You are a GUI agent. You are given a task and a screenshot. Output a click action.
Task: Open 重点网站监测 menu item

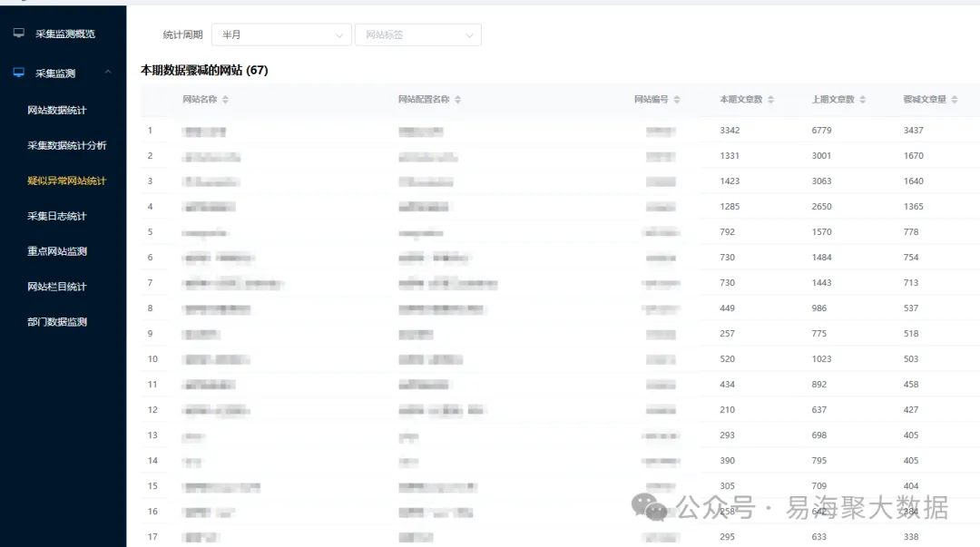pyautogui.click(x=57, y=251)
